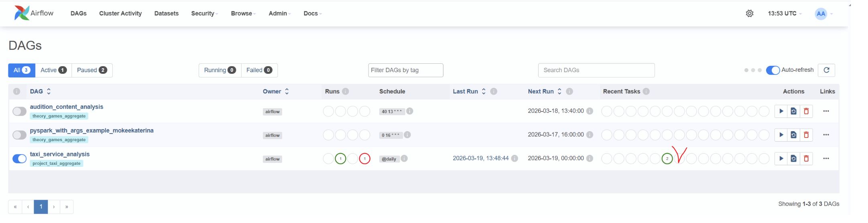
Task: Delete the taxi_service_analysis DAG
Action: click(x=806, y=158)
